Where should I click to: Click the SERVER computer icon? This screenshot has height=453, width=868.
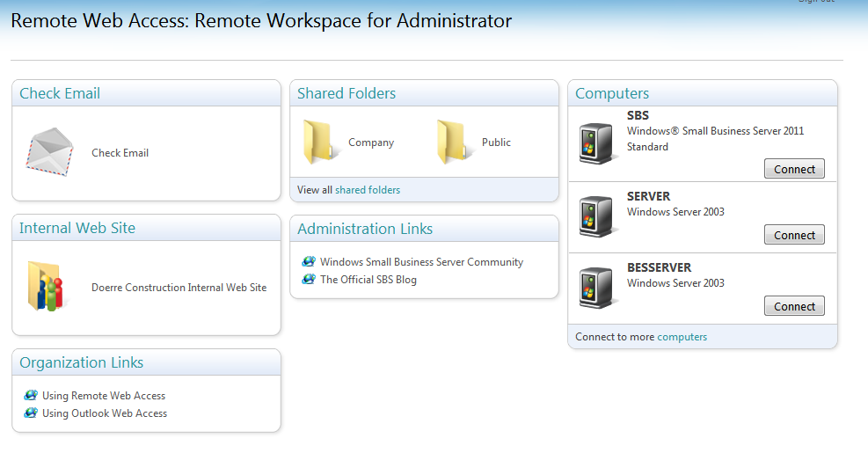tap(596, 216)
